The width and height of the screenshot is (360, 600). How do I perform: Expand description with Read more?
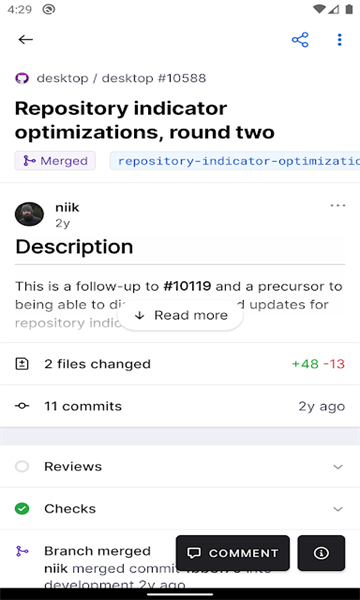[x=180, y=315]
